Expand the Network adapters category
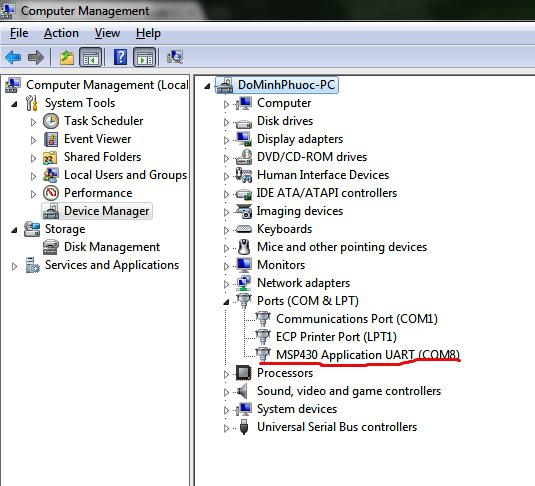535x486 pixels. [226, 284]
